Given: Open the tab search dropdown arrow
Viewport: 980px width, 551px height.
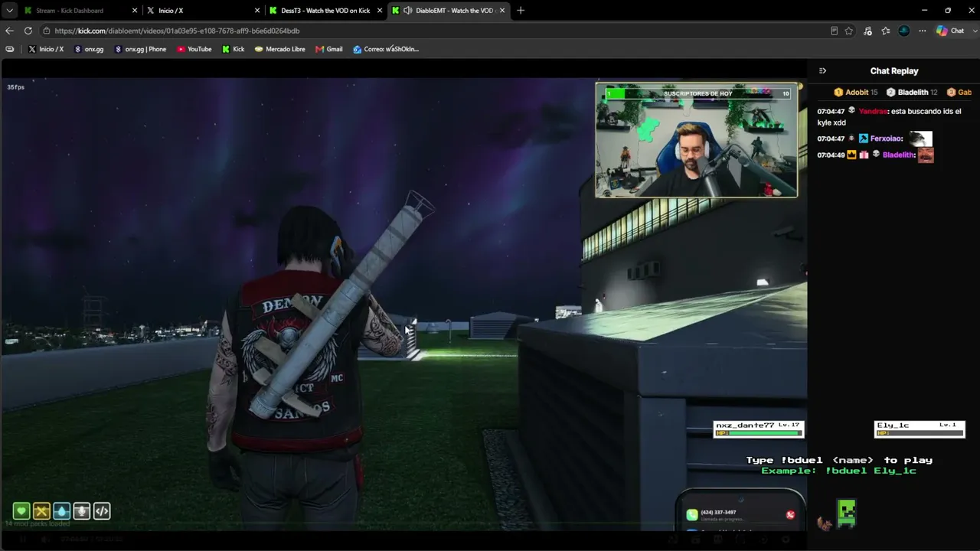Looking at the screenshot, I should [9, 11].
